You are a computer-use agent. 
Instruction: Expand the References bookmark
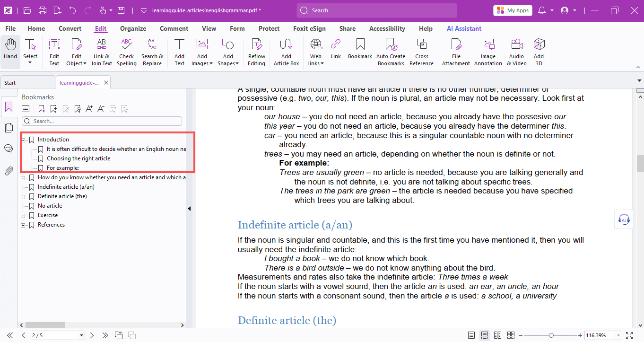[23, 225]
